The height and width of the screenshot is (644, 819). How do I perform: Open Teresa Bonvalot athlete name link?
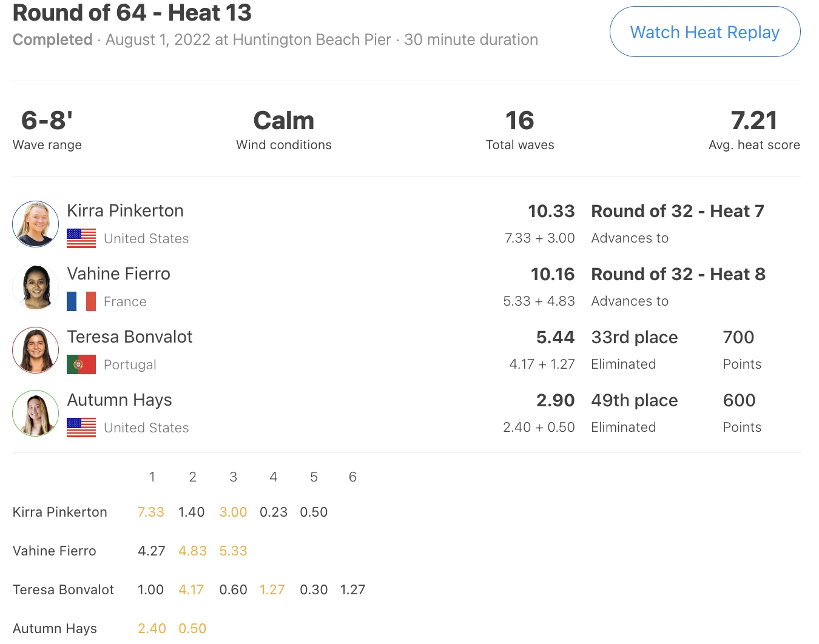pyautogui.click(x=129, y=337)
